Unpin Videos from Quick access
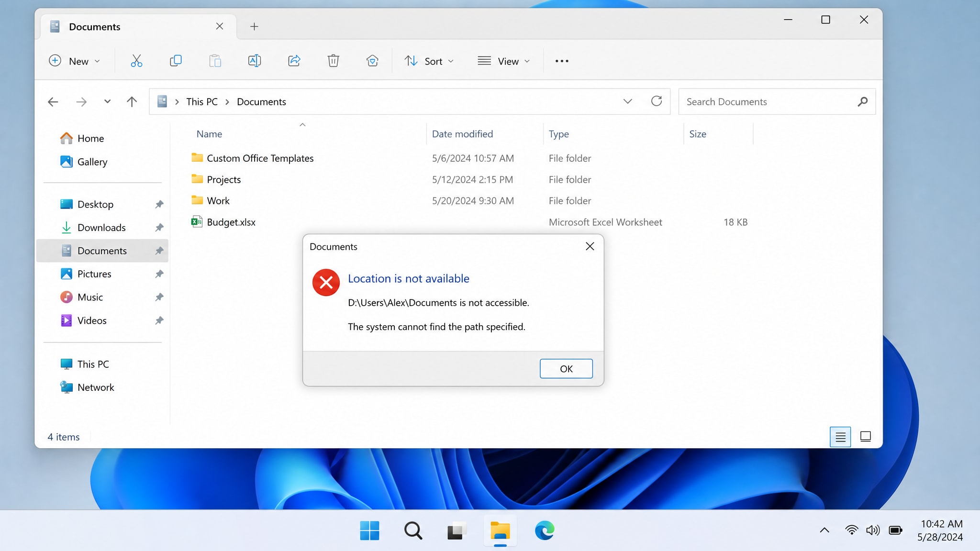This screenshot has width=980, height=551. point(159,320)
